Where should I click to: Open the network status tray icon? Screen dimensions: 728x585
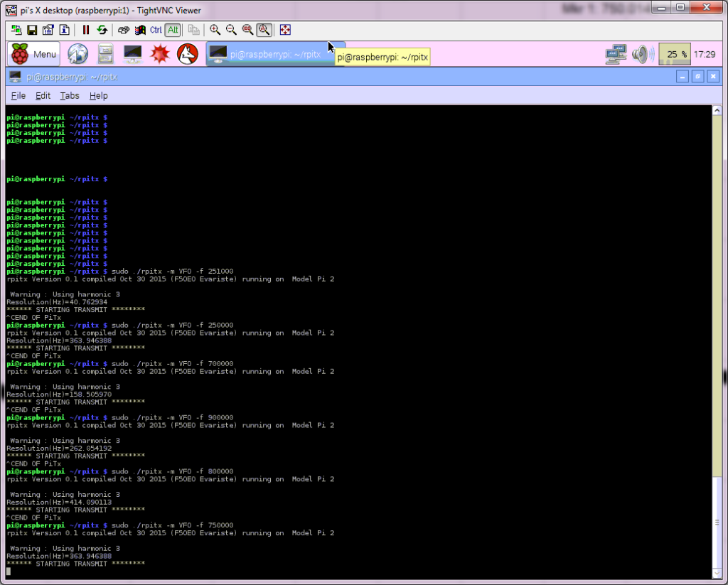(x=616, y=54)
